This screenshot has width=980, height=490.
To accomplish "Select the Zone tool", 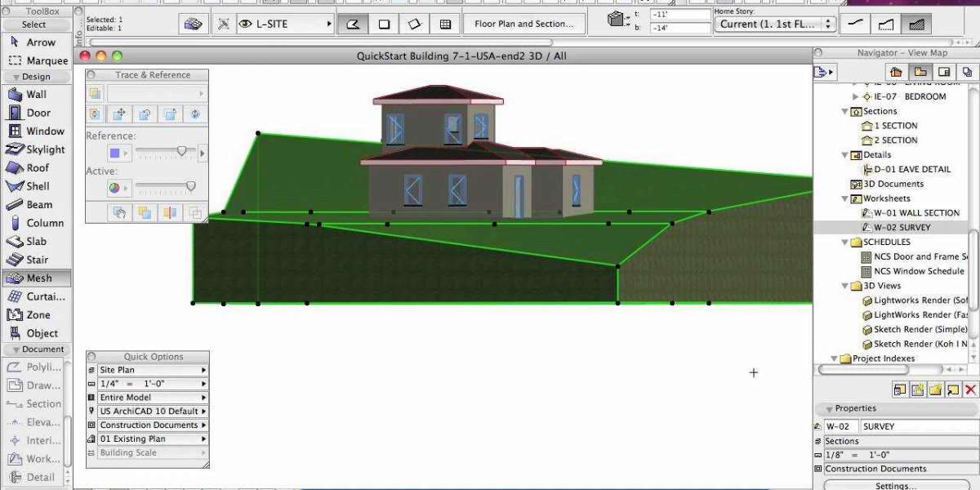I will point(36,314).
